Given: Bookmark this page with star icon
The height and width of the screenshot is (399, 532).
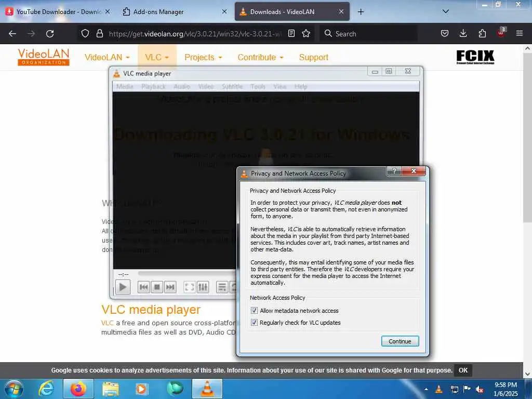Looking at the screenshot, I should (x=306, y=33).
